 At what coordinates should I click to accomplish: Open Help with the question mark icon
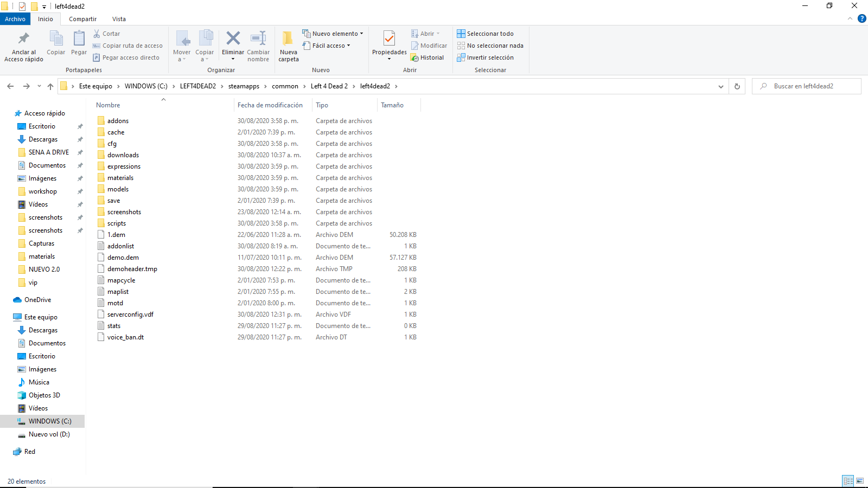point(861,19)
